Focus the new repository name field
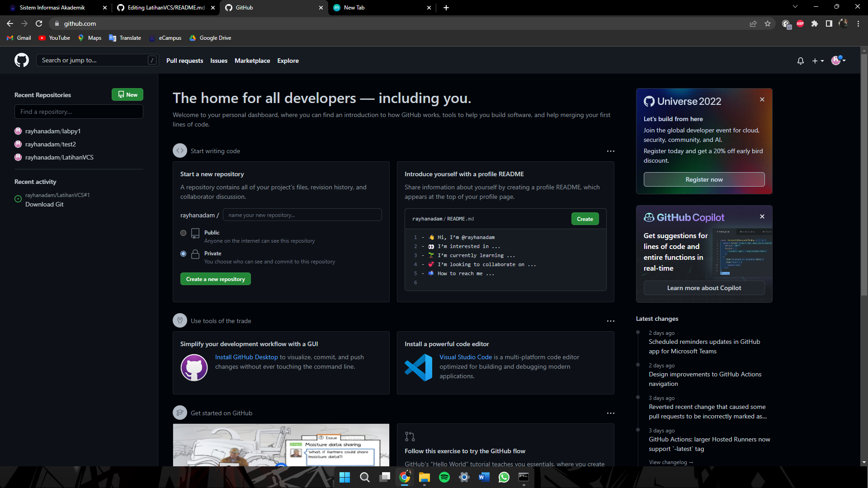The height and width of the screenshot is (488, 868). click(302, 215)
